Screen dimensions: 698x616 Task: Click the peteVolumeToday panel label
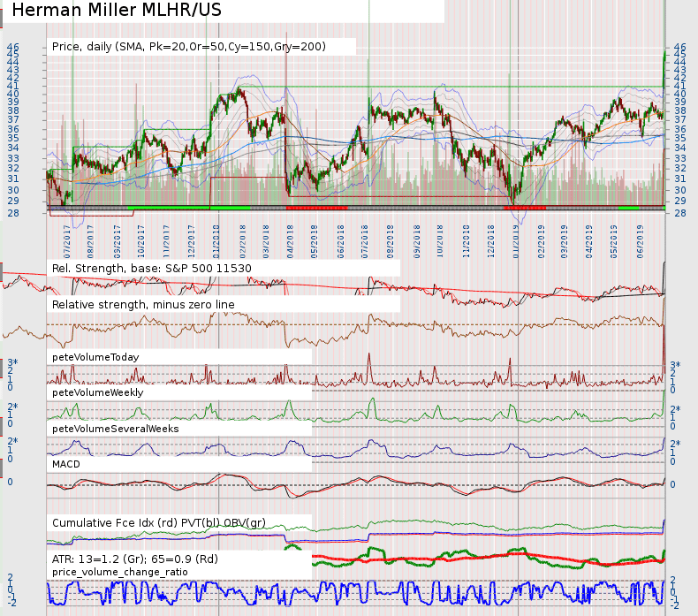click(x=95, y=357)
